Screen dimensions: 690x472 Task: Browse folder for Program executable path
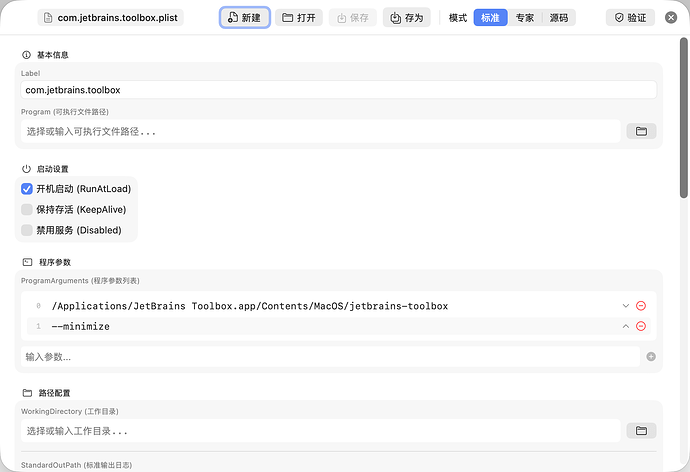[641, 131]
